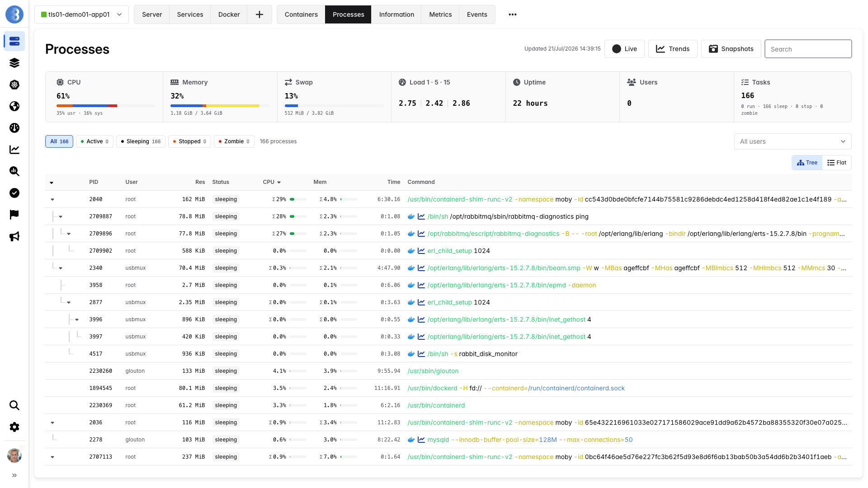The width and height of the screenshot is (868, 488).
Task: Open Snapshots
Action: tap(731, 49)
